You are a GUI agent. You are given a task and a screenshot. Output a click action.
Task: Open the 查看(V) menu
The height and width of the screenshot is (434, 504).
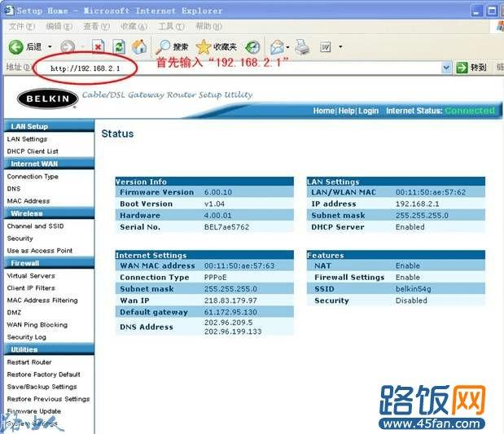tap(96, 26)
